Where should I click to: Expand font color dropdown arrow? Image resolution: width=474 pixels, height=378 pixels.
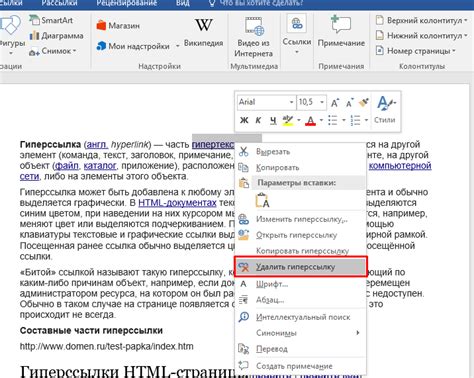point(321,120)
